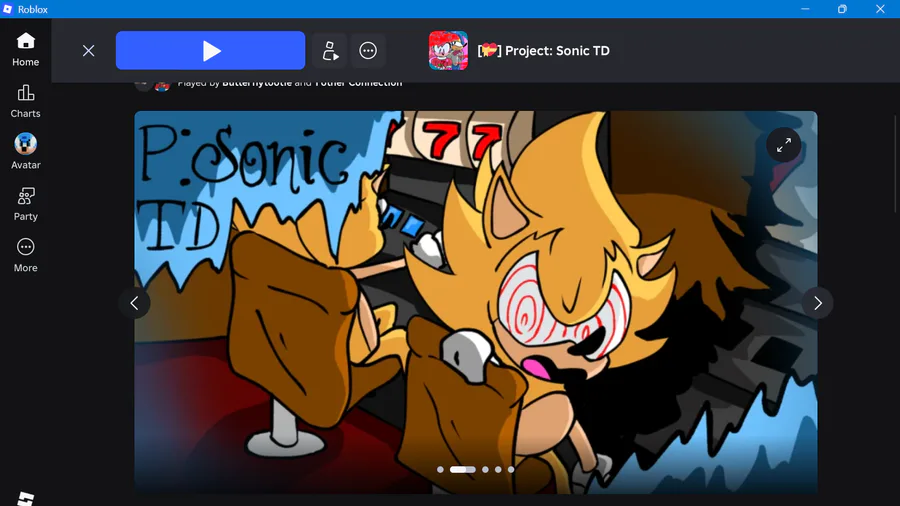The width and height of the screenshot is (900, 506).
Task: Show next carousel image
Action: pos(817,303)
